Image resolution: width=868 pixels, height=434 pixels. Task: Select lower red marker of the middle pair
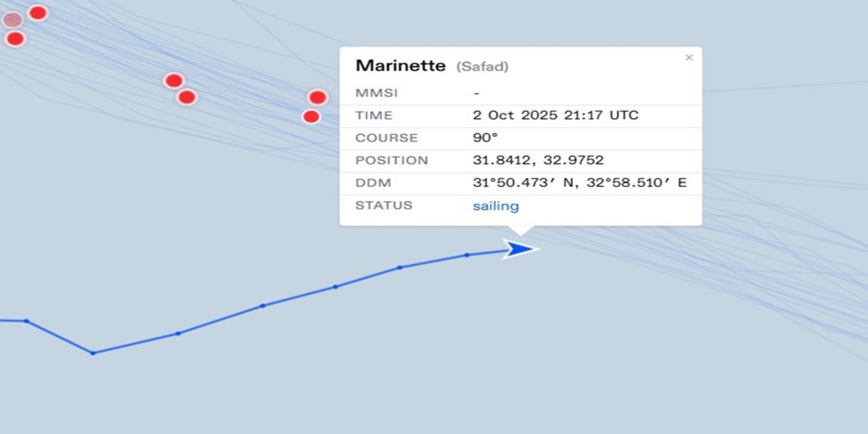click(x=187, y=97)
